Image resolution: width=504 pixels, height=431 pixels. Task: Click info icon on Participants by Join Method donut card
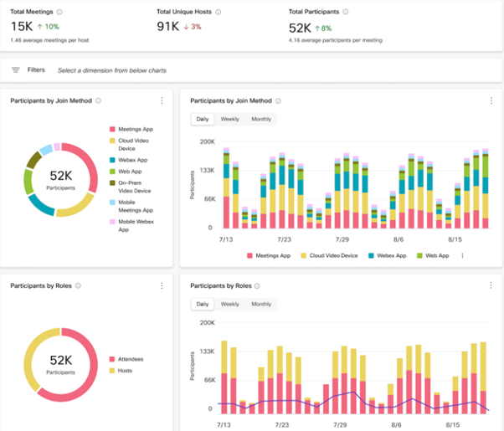tap(99, 100)
